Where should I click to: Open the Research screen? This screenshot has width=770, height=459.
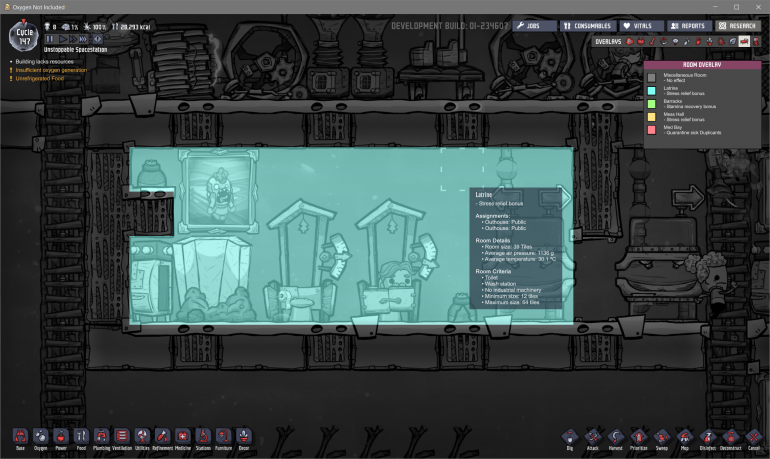[736, 26]
